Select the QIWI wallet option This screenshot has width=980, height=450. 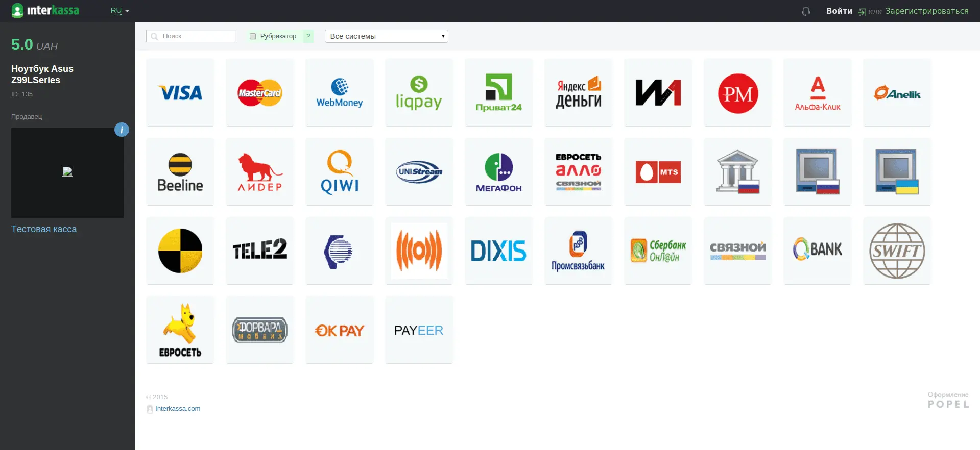coord(339,172)
